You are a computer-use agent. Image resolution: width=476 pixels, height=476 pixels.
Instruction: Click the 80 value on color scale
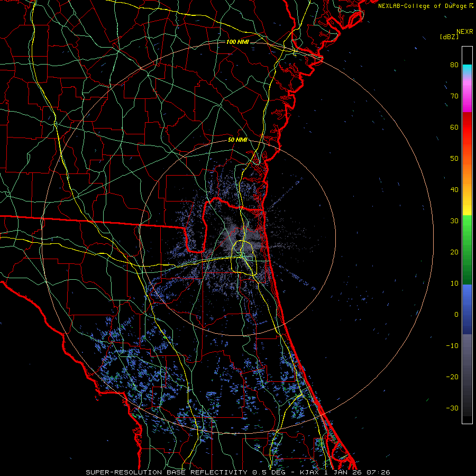point(454,65)
